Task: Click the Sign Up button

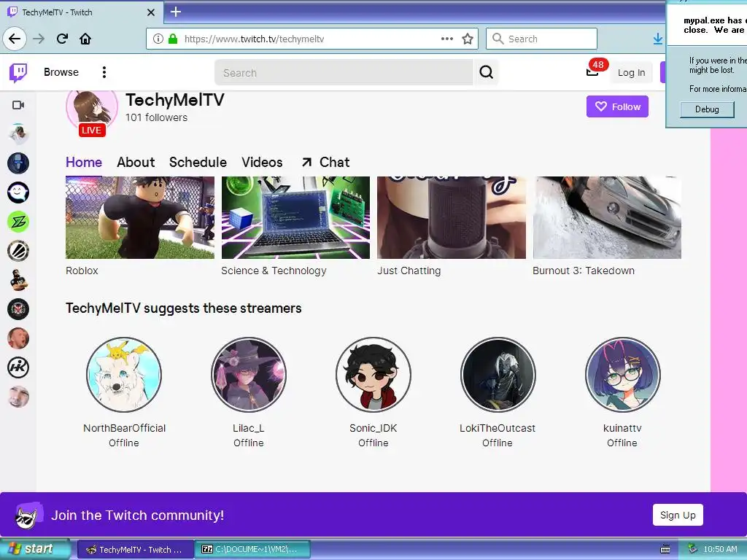Action: tap(678, 515)
